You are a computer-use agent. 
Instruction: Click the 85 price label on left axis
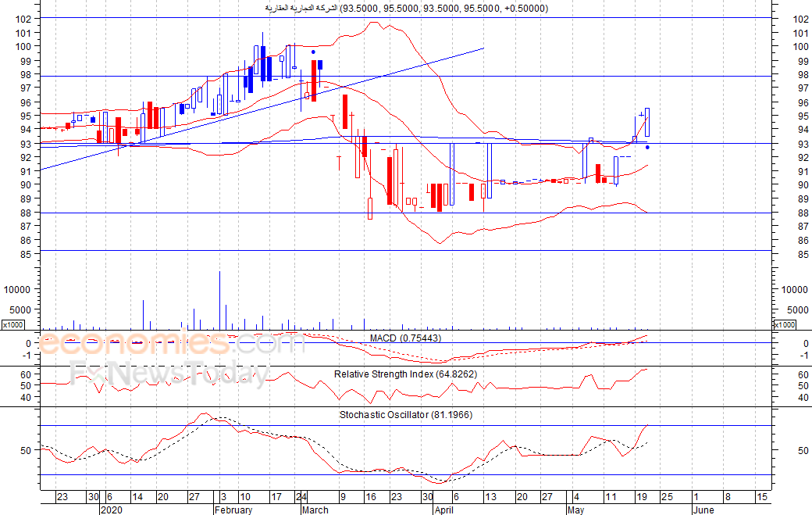point(26,255)
